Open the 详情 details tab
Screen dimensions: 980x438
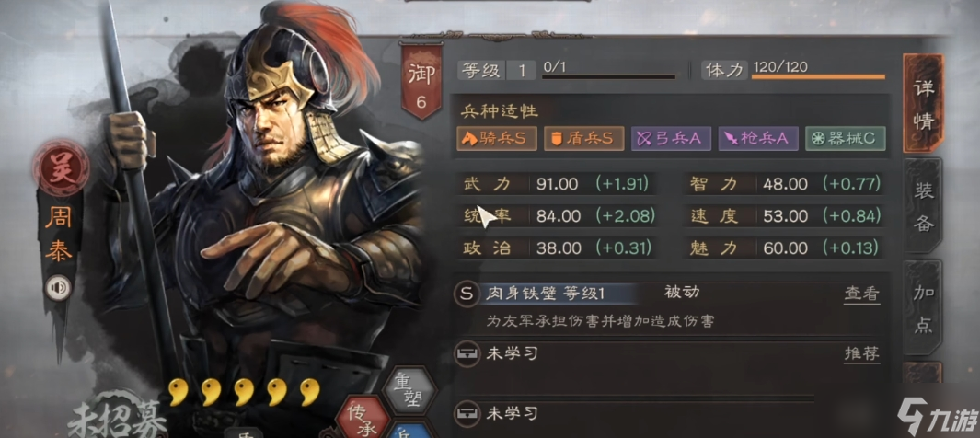point(923,104)
